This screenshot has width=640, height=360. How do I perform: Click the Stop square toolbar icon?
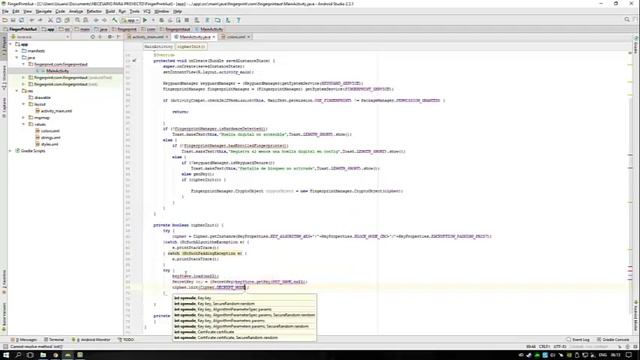click(187, 20)
